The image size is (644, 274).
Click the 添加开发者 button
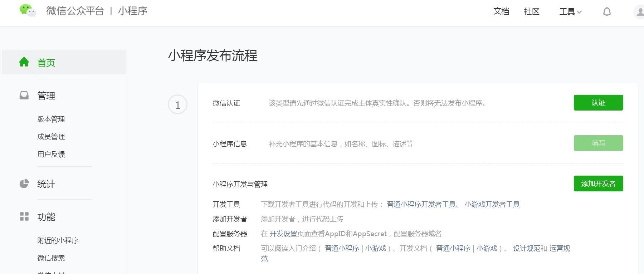[598, 184]
